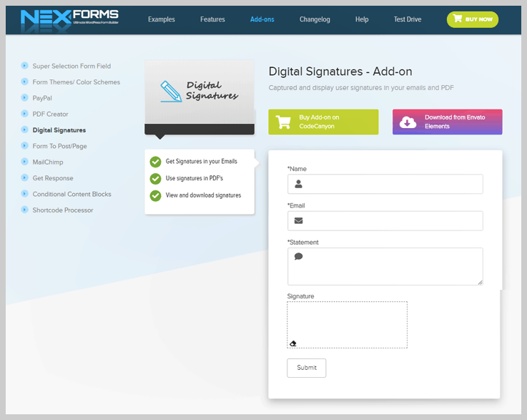The width and height of the screenshot is (527, 420).
Task: Click the arrow bullet beside MailChimp
Action: point(24,162)
